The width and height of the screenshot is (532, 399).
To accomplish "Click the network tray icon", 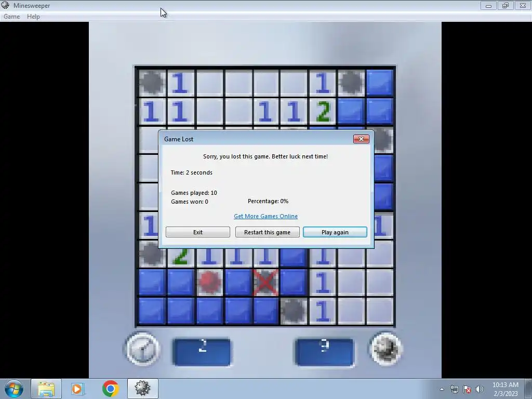I will click(454, 389).
